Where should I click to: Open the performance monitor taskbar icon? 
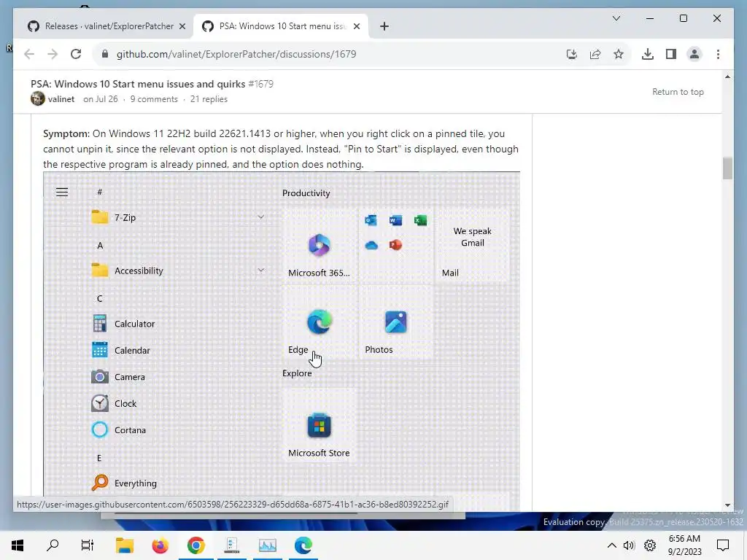point(267,545)
